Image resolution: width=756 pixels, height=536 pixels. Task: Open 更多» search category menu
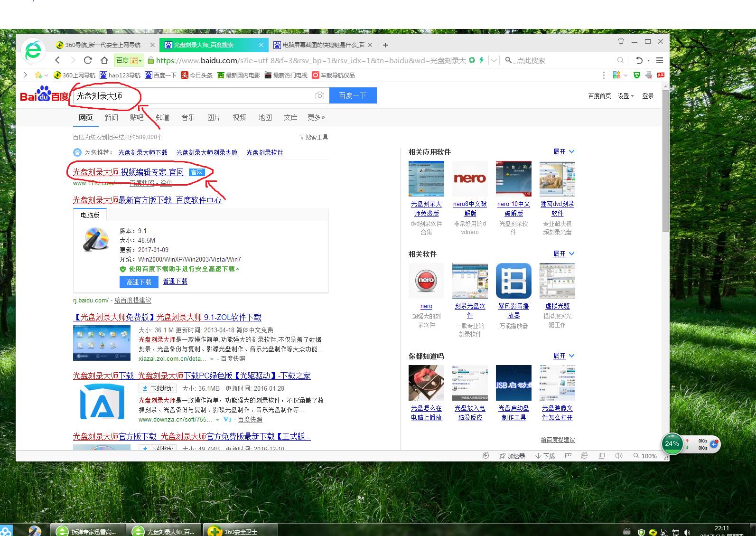(x=316, y=117)
